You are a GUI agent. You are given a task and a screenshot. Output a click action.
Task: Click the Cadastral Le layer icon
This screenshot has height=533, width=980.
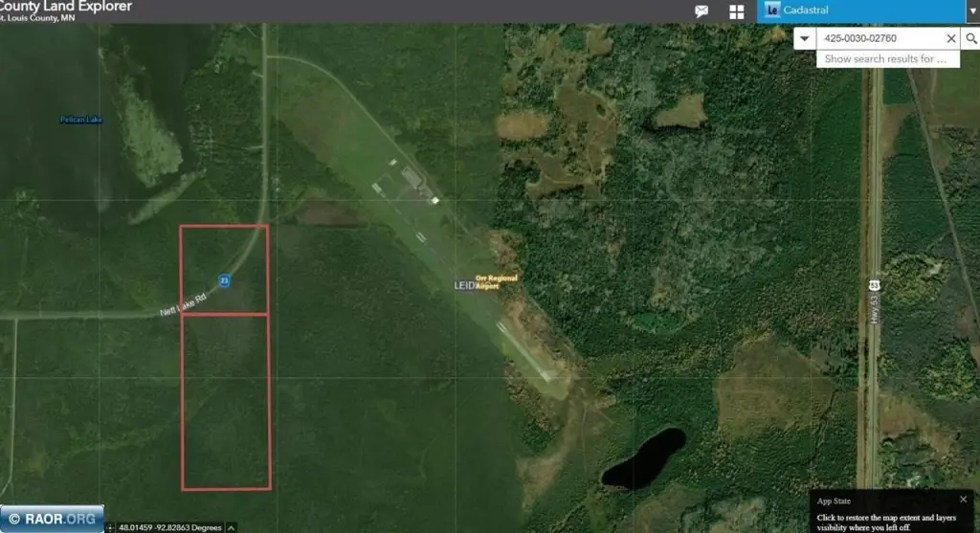(772, 10)
